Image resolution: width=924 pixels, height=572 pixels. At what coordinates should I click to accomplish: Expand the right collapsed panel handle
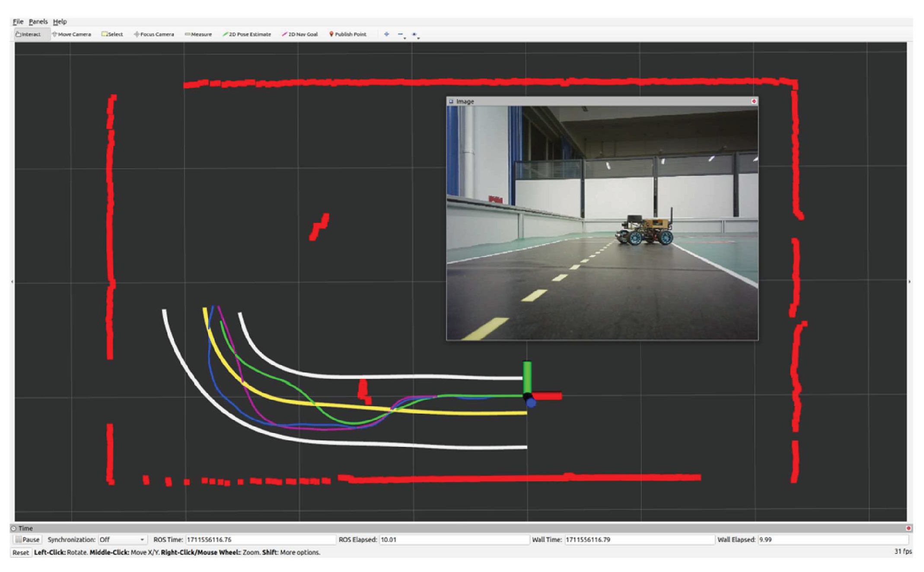[x=910, y=282]
